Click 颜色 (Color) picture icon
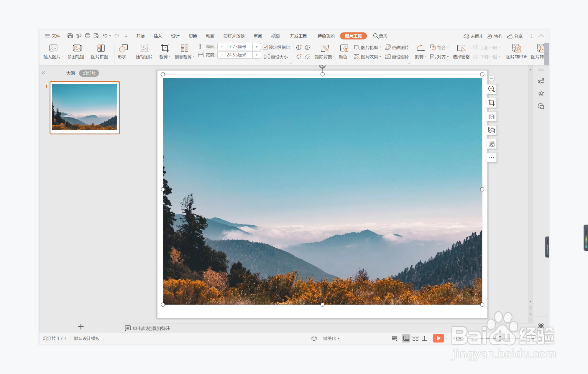588x374 pixels. [x=344, y=48]
